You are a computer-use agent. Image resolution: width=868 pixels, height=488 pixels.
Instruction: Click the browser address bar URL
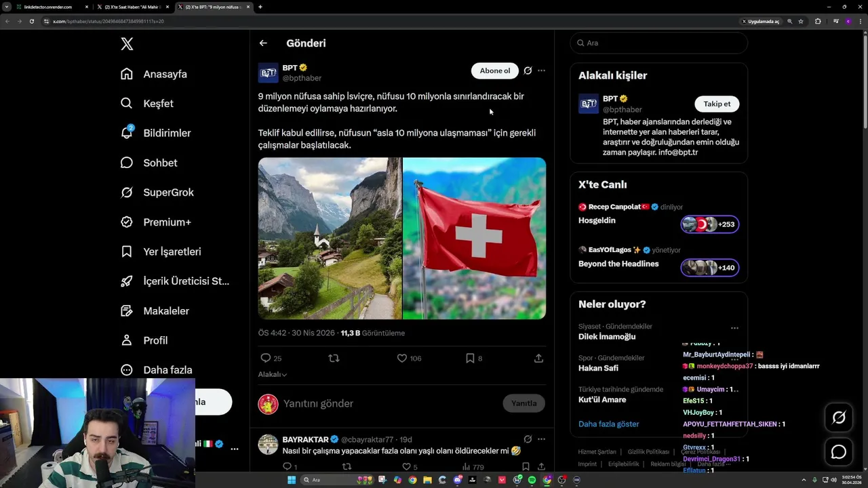(108, 21)
